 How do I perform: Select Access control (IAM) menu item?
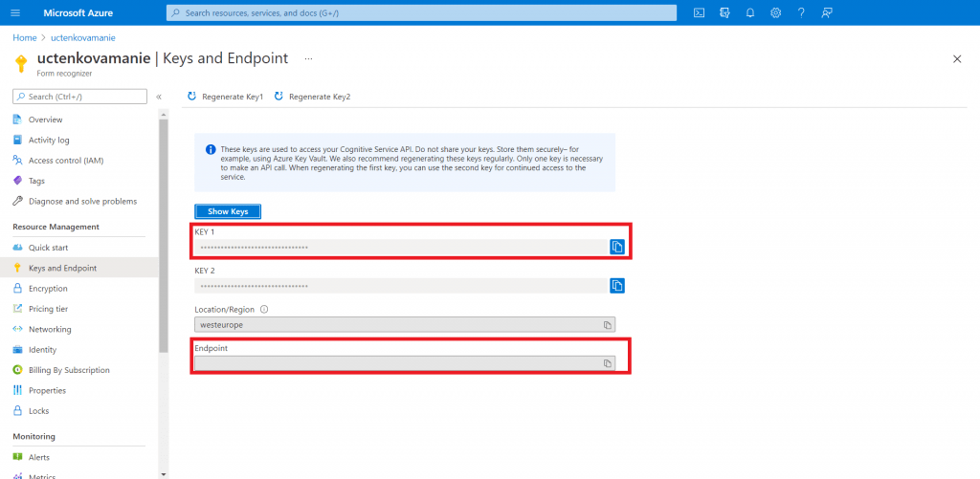(65, 161)
